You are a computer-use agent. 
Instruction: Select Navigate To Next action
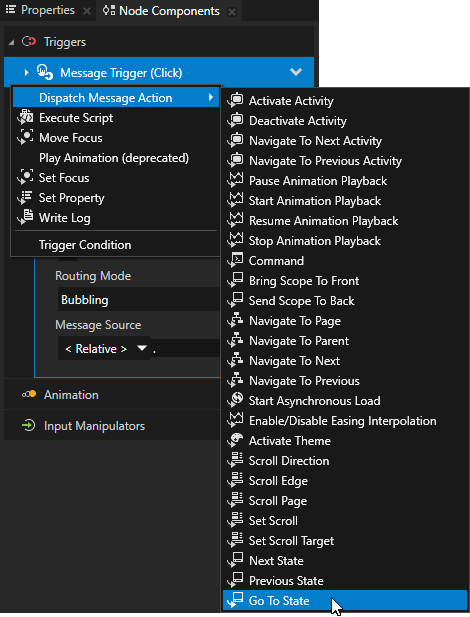(x=344, y=360)
